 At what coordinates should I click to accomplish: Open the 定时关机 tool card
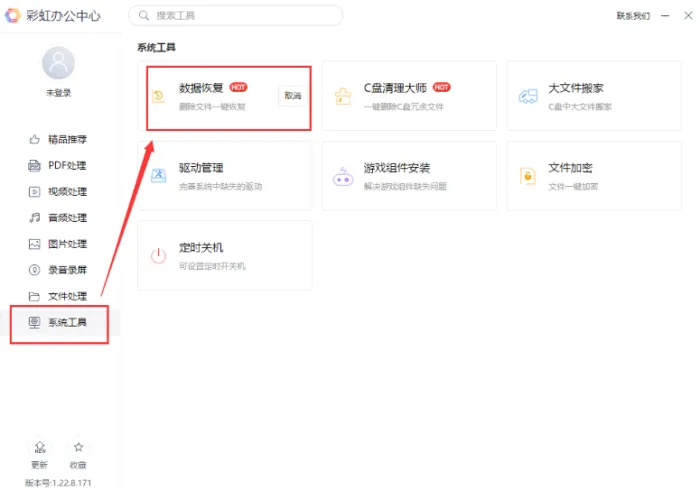[225, 255]
